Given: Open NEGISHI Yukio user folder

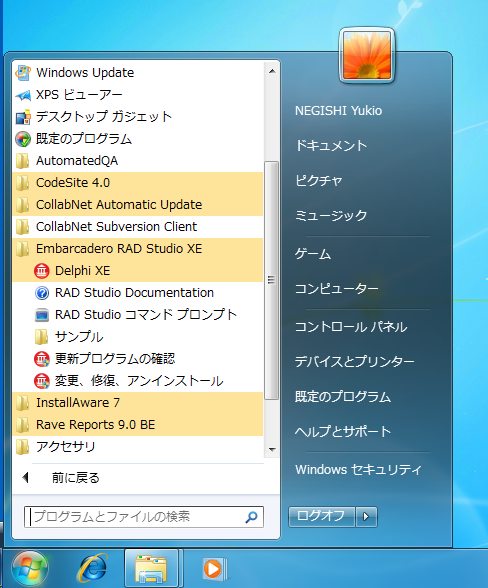Looking at the screenshot, I should pyautogui.click(x=338, y=111).
